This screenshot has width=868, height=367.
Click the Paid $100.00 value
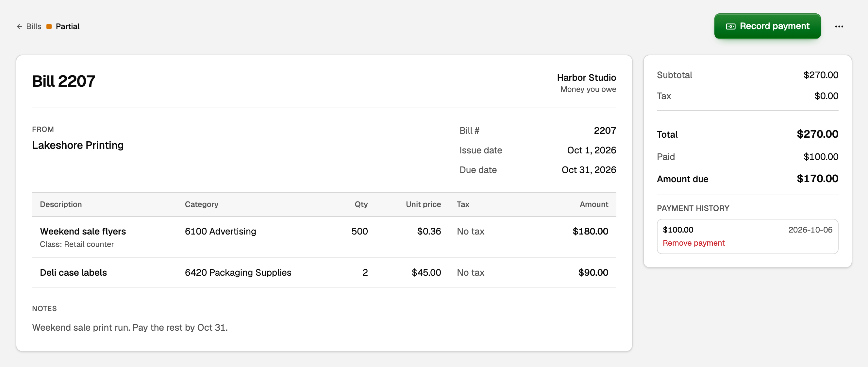821,156
